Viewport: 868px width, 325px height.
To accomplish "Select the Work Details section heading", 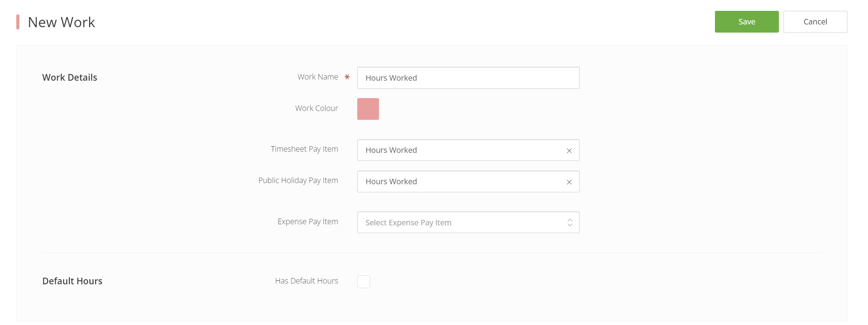I will [x=70, y=77].
